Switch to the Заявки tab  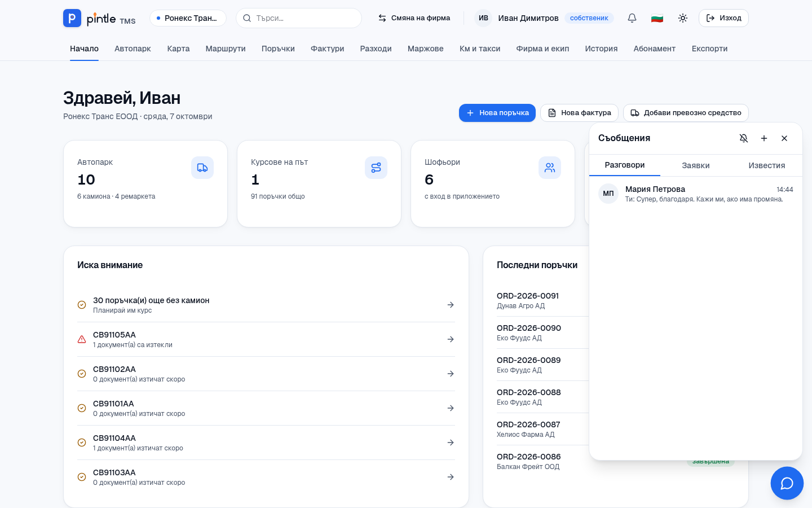tap(696, 165)
